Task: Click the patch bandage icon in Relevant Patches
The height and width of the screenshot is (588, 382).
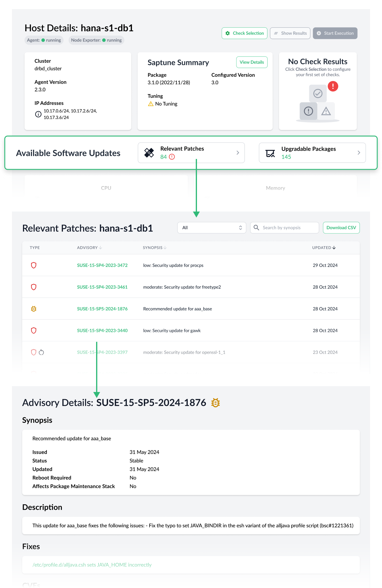Action: [x=149, y=153]
